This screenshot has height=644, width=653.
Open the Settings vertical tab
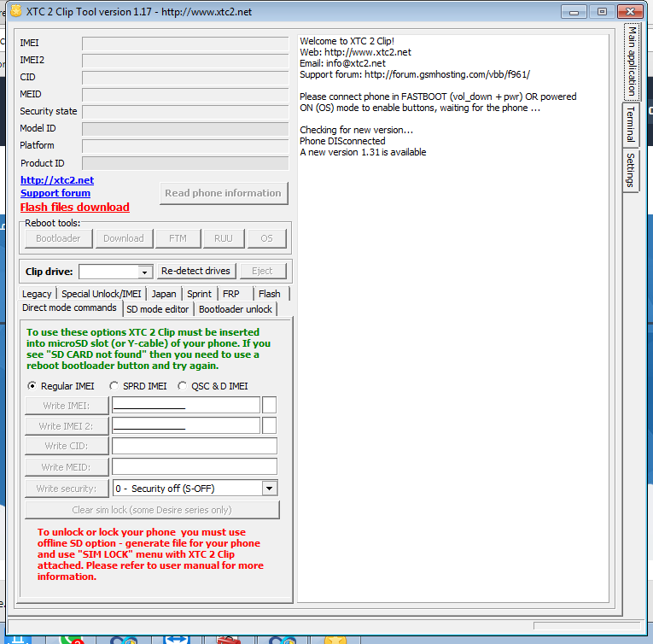(631, 170)
